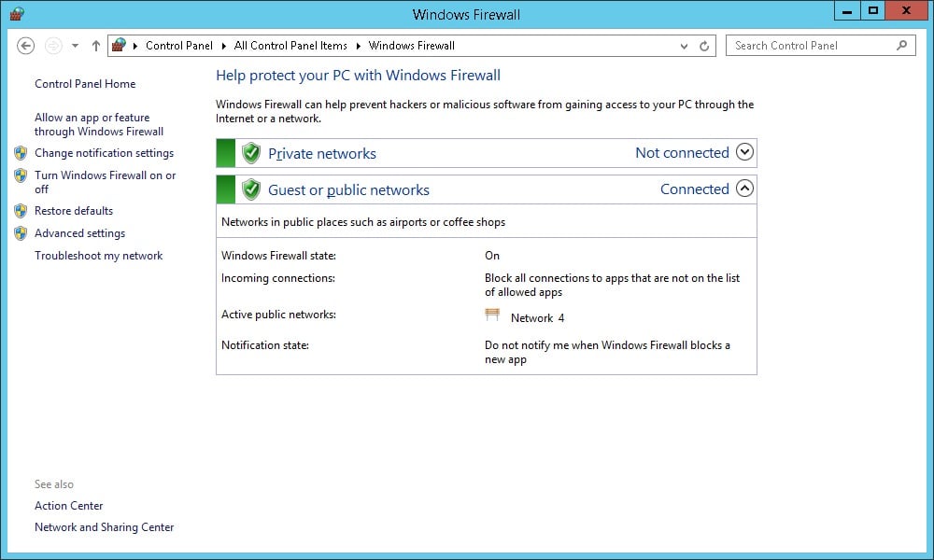Click the search magnifier icon
Image resolution: width=934 pixels, height=560 pixels.
pyautogui.click(x=902, y=45)
